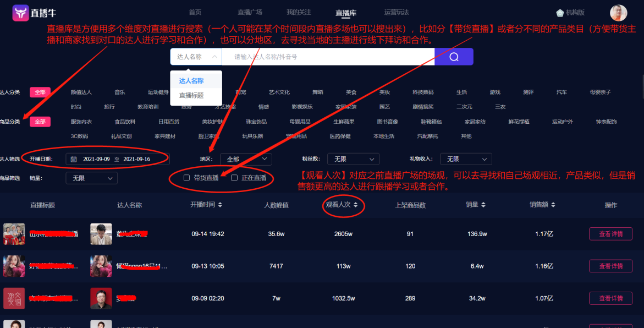644x328 pixels.
Task: Filter by 鞋靴箱包 product category
Action: click(431, 122)
